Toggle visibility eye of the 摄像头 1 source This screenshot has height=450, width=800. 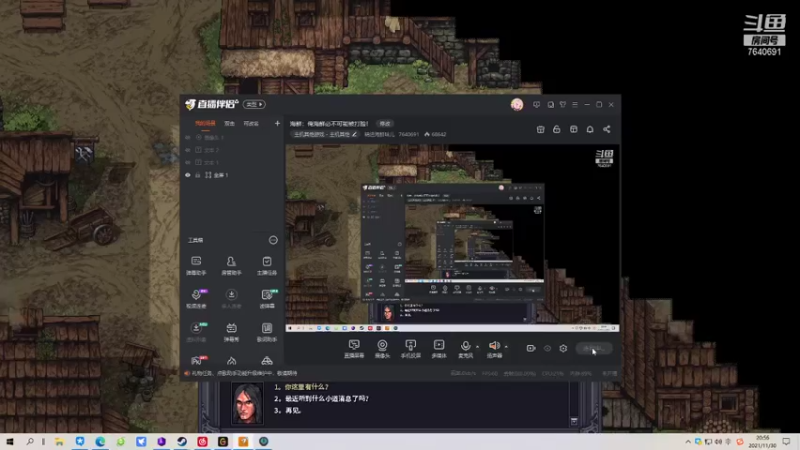coord(188,138)
